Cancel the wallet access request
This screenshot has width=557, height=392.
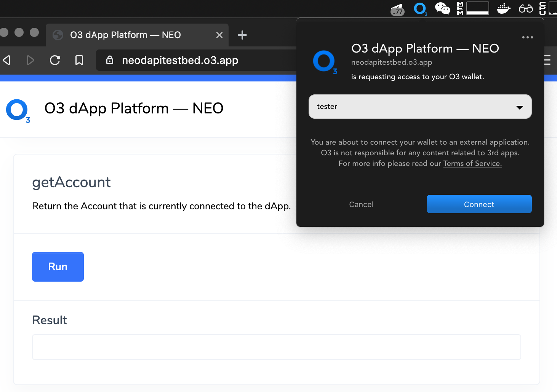[361, 204]
